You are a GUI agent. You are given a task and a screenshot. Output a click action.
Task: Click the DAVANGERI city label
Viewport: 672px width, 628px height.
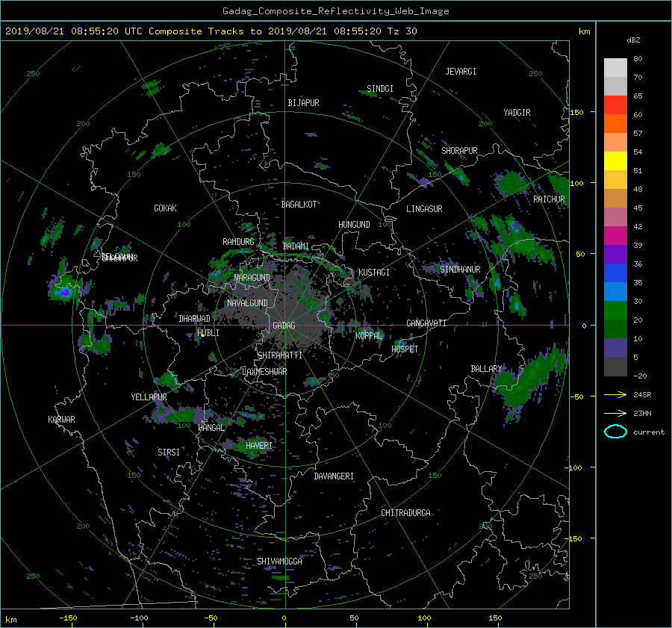point(334,476)
